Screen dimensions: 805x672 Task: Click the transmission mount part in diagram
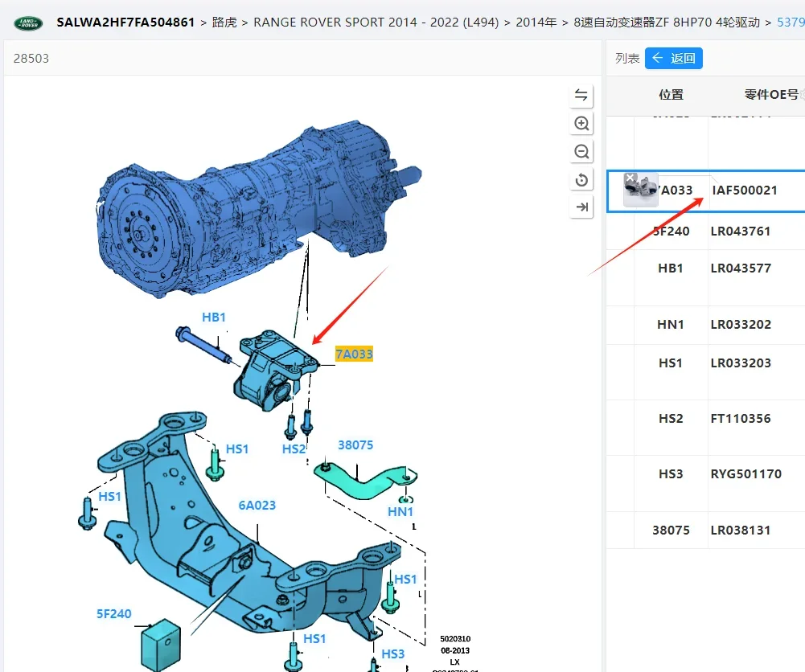pos(275,371)
